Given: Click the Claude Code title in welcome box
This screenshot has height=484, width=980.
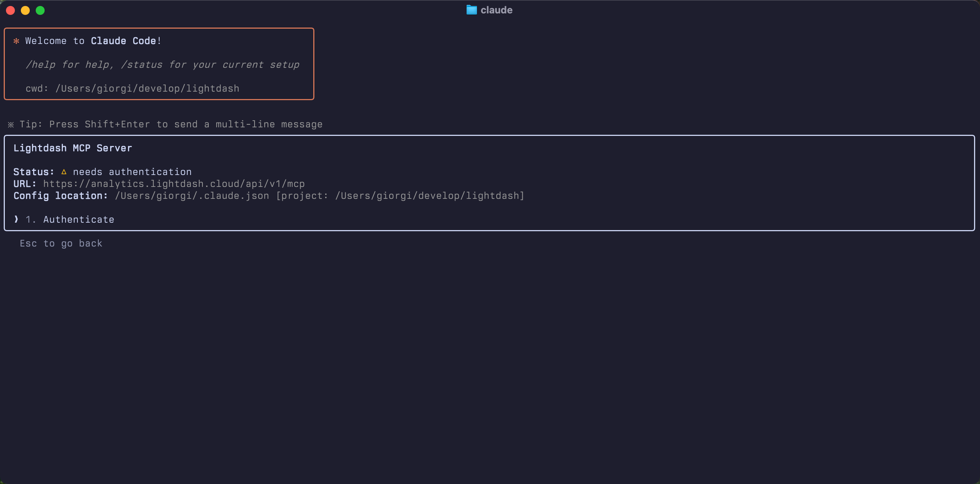Looking at the screenshot, I should (x=123, y=41).
